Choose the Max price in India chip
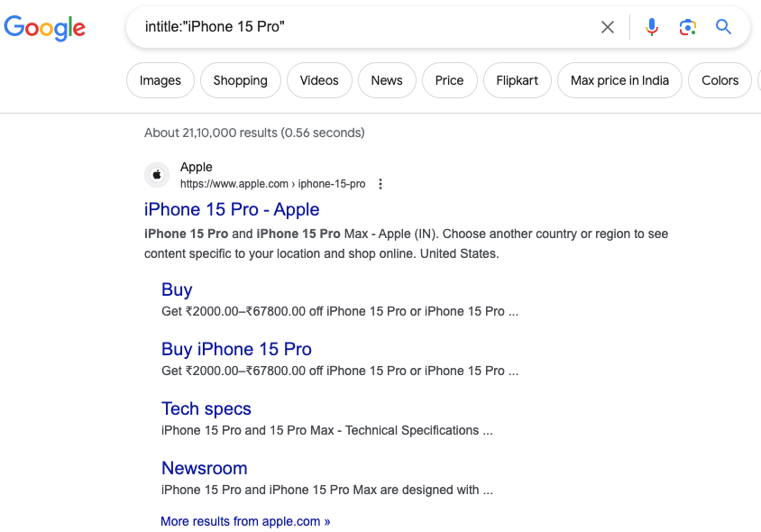 click(x=619, y=80)
